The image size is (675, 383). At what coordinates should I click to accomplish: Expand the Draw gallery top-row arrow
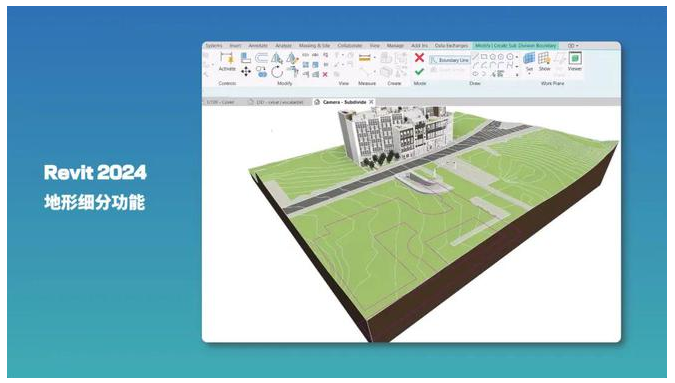(517, 57)
